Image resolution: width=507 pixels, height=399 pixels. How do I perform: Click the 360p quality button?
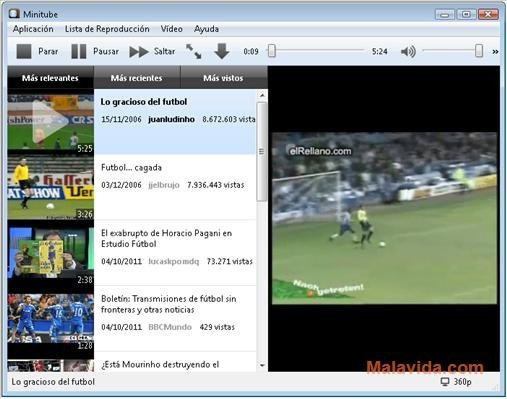coord(462,382)
